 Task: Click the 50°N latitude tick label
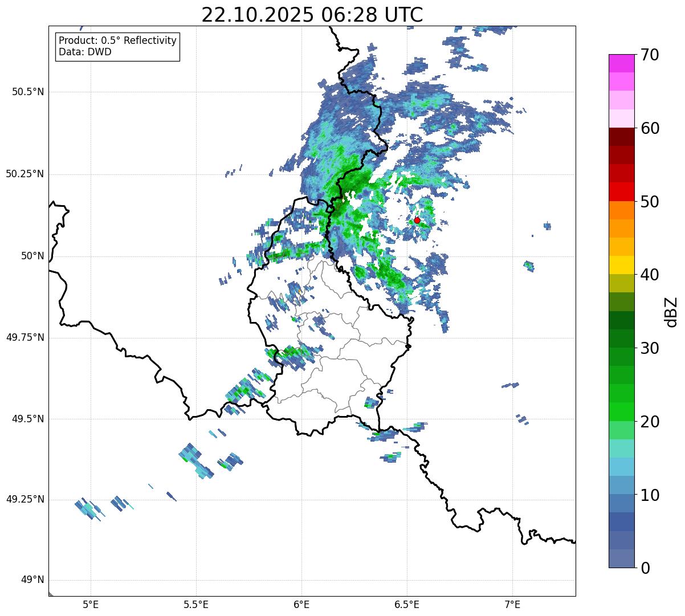[32, 256]
